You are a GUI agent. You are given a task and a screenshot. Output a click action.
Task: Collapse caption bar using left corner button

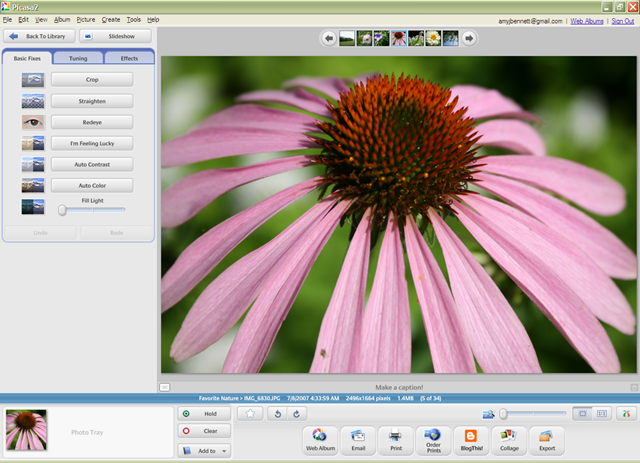coord(165,387)
